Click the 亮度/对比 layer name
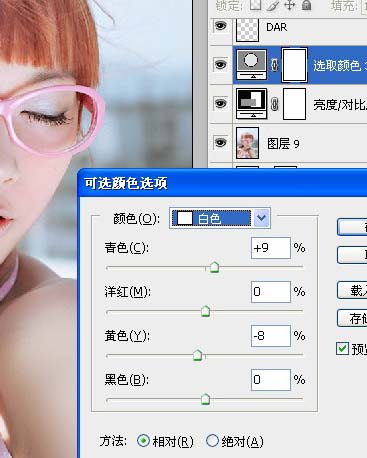Image resolution: width=367 pixels, height=458 pixels. pos(340,105)
